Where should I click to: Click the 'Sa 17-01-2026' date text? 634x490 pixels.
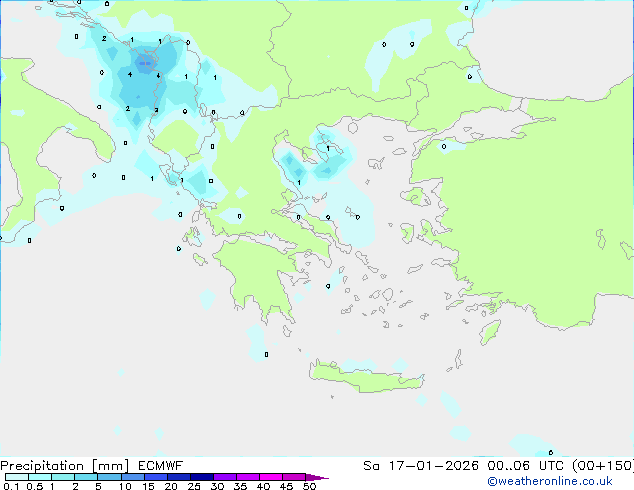pyautogui.click(x=421, y=466)
